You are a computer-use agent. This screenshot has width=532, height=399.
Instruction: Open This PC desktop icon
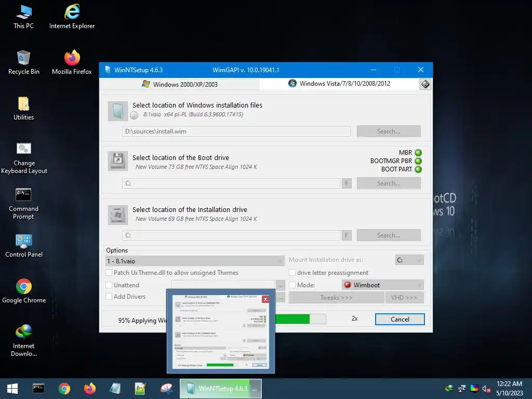[x=23, y=17]
